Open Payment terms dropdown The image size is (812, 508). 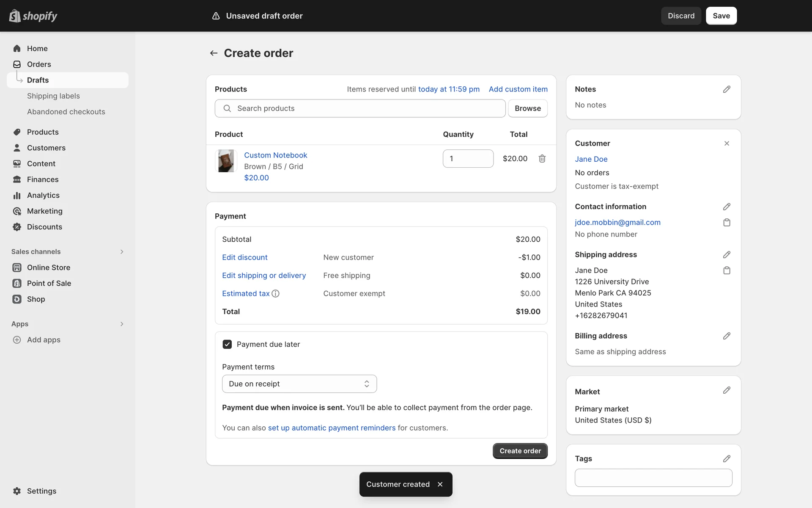[x=299, y=384]
